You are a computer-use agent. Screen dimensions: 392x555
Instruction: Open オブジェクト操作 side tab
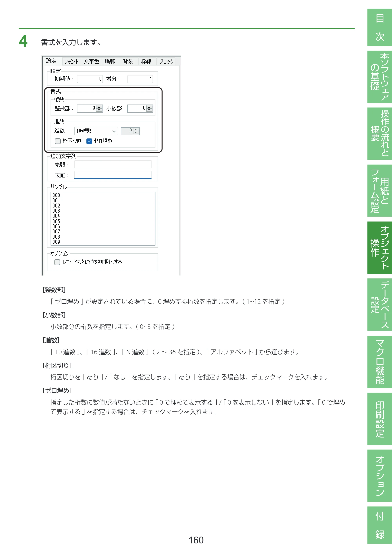(x=379, y=248)
